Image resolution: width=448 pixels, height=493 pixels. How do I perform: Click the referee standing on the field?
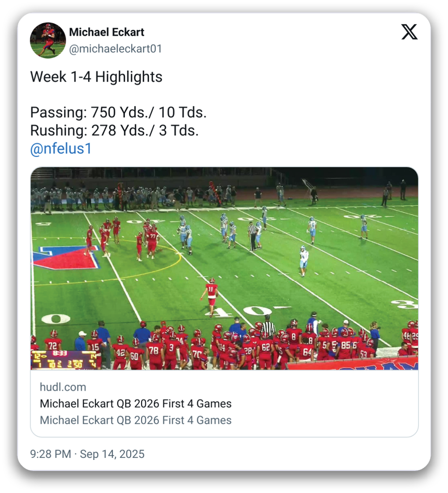point(252,236)
